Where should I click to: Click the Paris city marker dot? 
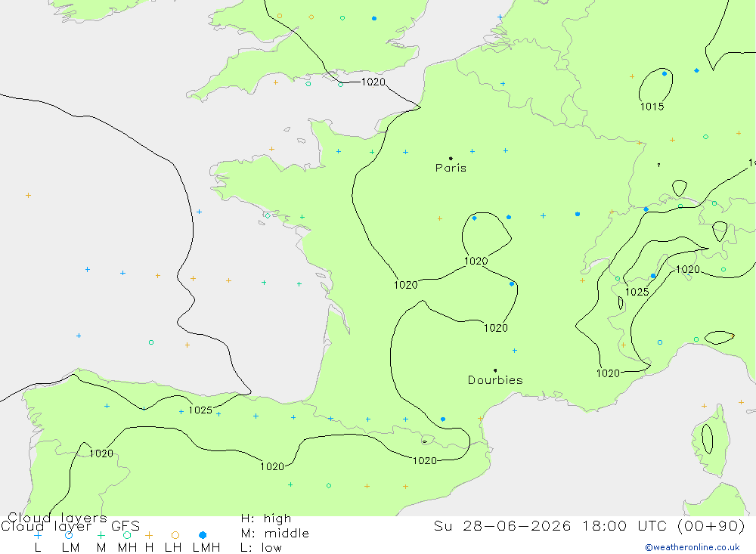pos(451,158)
